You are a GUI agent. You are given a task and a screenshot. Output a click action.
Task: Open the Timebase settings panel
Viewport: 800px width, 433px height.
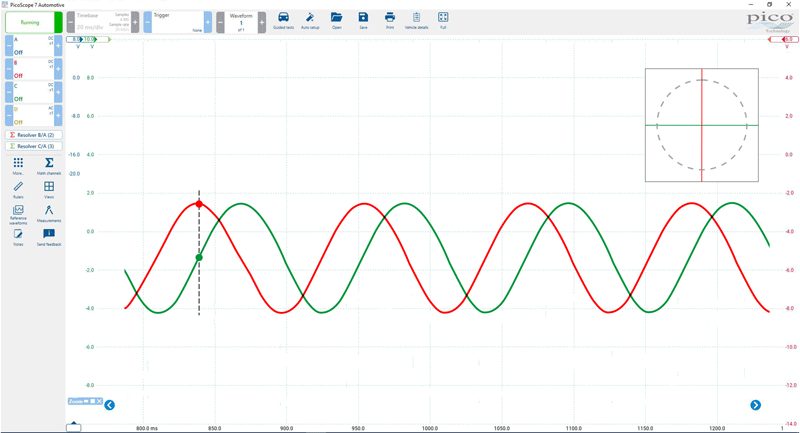click(x=103, y=22)
